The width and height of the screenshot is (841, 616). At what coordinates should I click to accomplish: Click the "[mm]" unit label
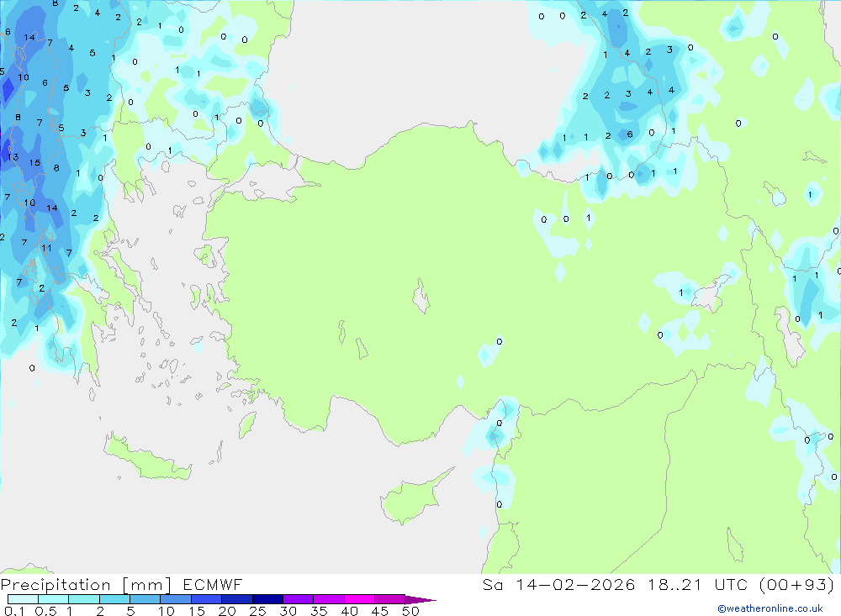coord(147,585)
